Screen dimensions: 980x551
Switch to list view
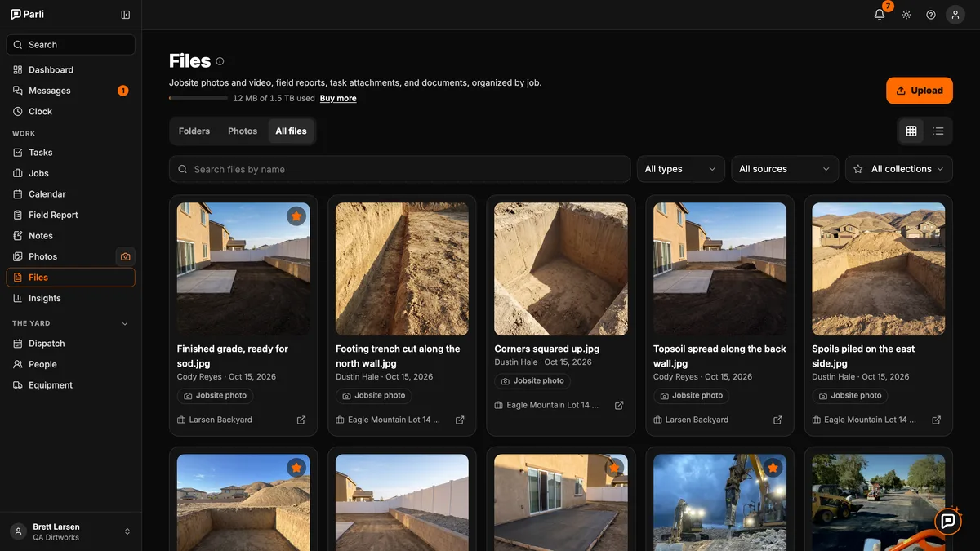coord(938,131)
